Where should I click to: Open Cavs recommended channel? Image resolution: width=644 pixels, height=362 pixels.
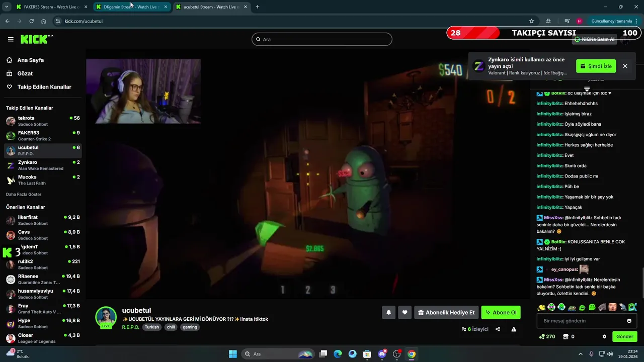point(43,235)
